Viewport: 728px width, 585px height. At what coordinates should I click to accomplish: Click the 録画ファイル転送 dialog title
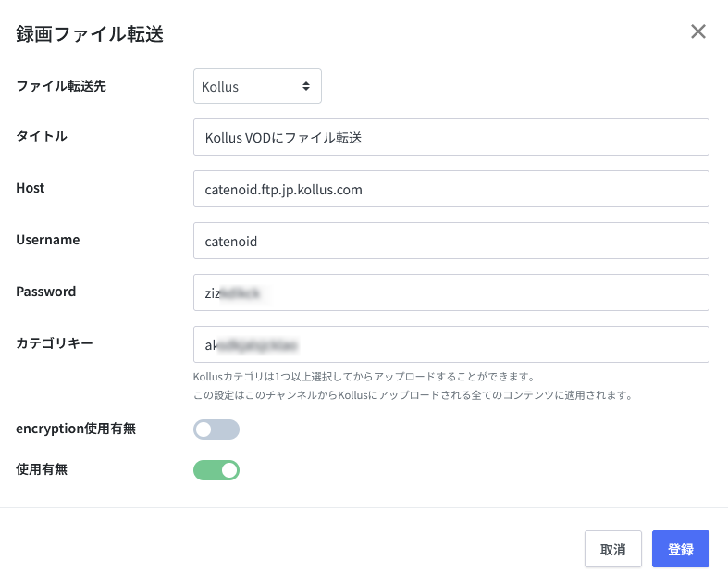point(90,34)
